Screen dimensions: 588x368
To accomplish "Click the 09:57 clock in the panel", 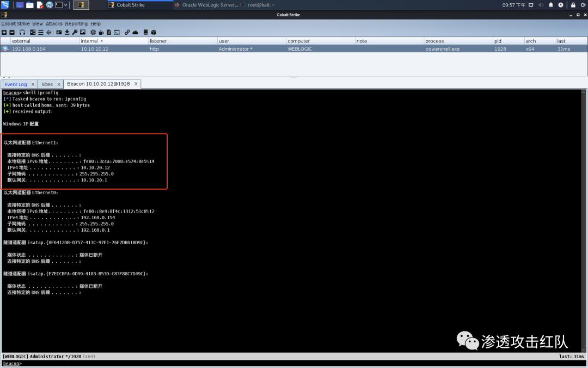I will point(514,5).
